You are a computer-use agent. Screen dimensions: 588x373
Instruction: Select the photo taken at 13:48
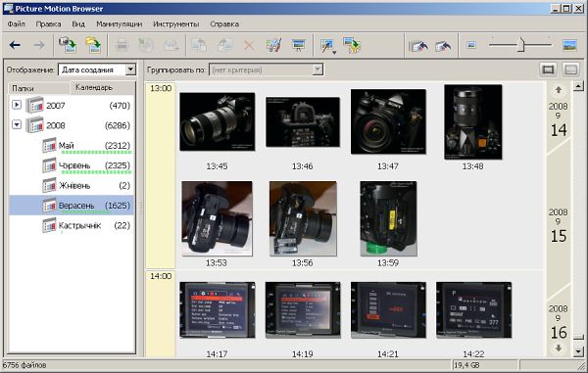[x=473, y=122]
